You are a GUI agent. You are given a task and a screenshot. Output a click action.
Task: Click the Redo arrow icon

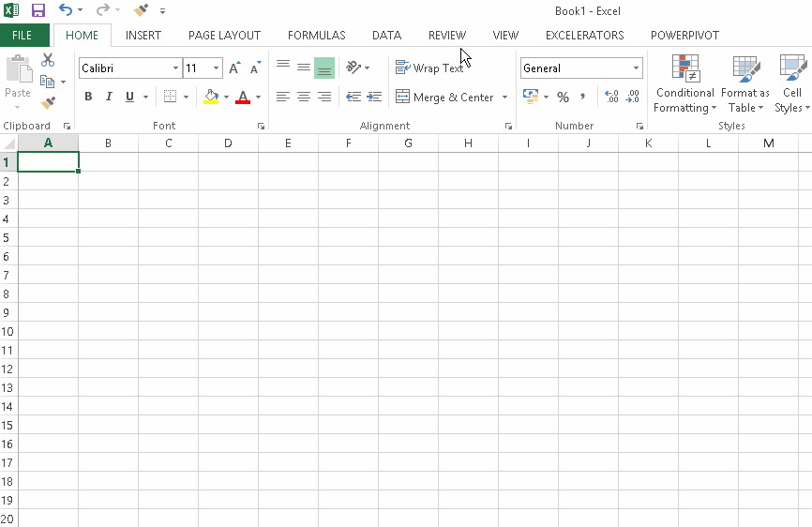103,9
